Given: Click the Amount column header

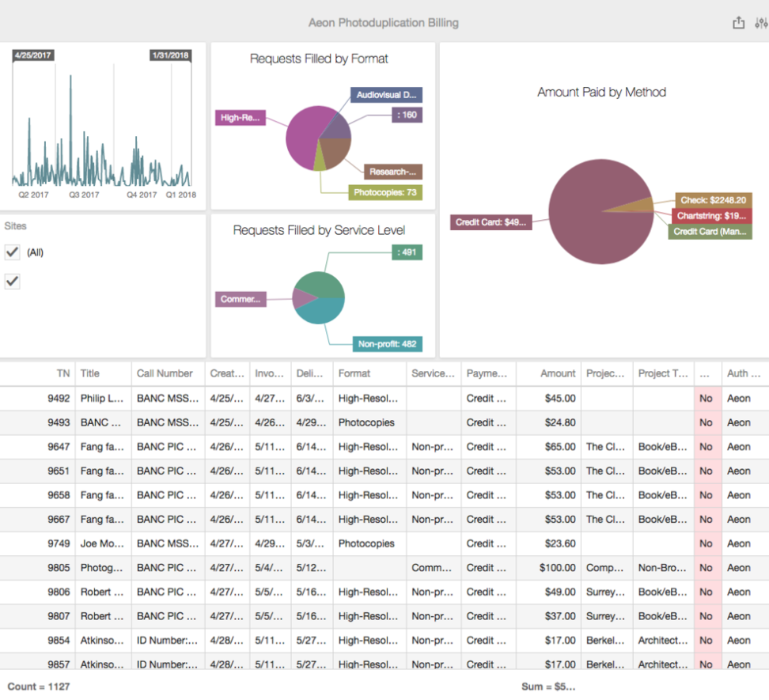Looking at the screenshot, I should click(x=558, y=373).
